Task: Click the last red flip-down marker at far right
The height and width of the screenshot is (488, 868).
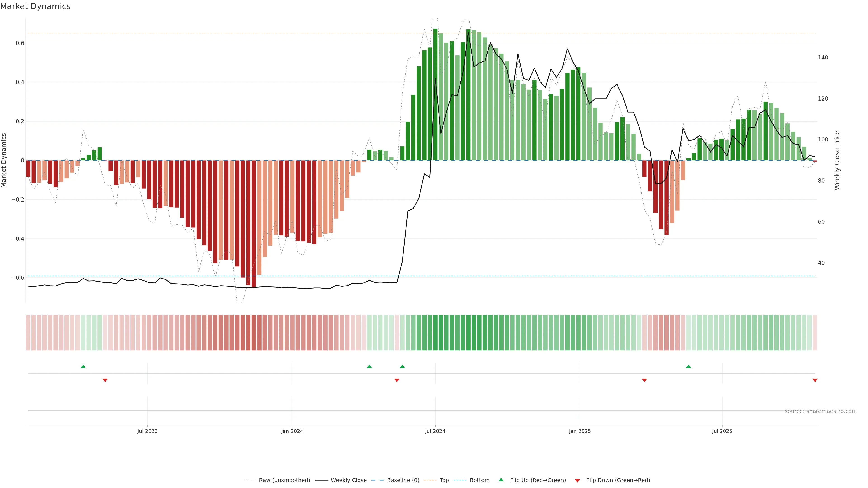Action: pyautogui.click(x=815, y=380)
